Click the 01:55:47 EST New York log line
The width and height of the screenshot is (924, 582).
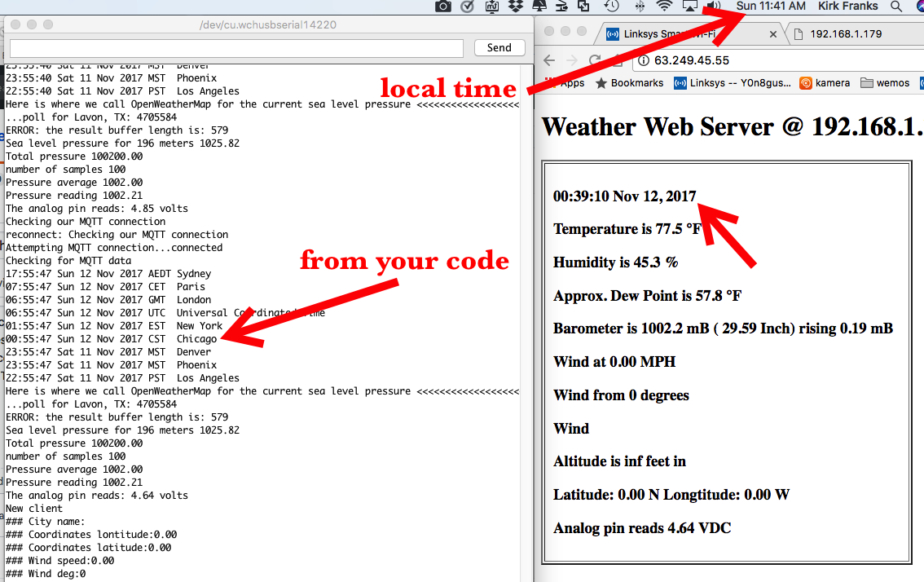click(x=114, y=325)
